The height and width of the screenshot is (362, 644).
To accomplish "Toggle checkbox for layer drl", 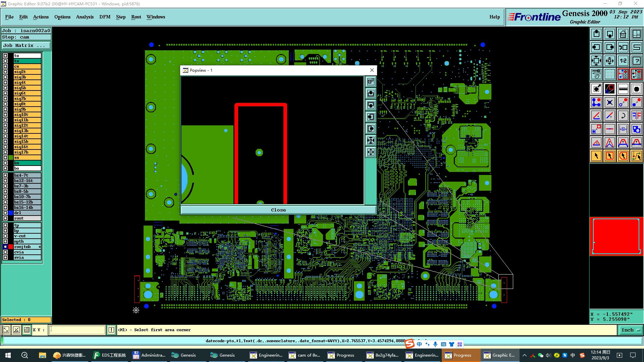I will [5, 213].
